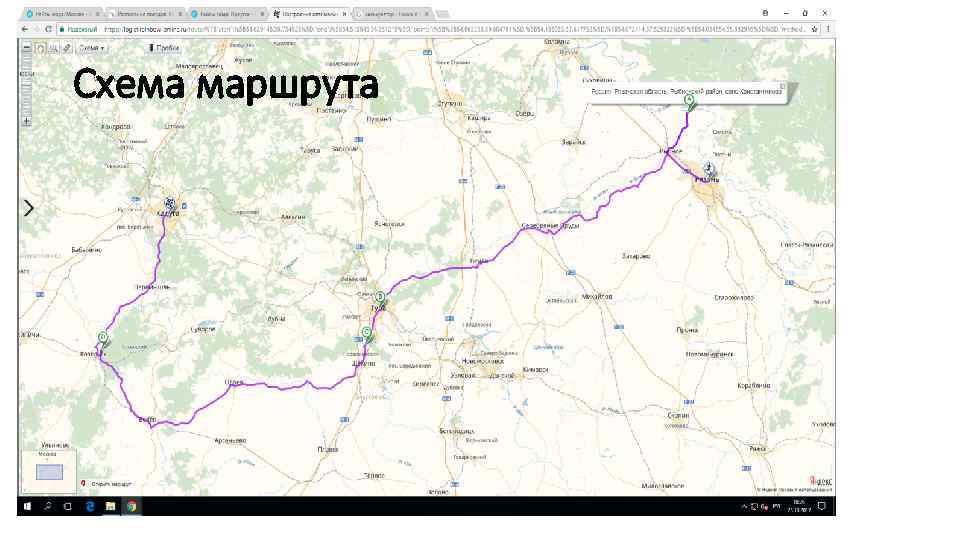Close the third browser tab
960x540 pixels.
click(262, 13)
